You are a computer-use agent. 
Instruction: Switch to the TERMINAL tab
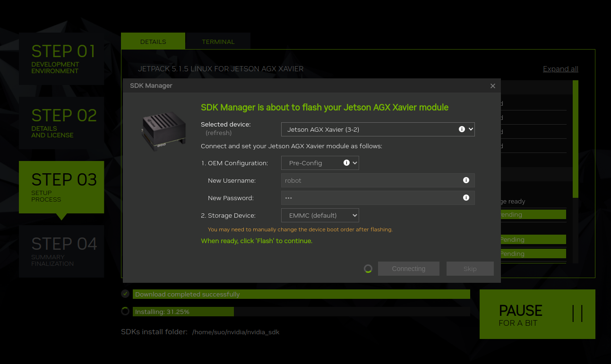pyautogui.click(x=218, y=41)
